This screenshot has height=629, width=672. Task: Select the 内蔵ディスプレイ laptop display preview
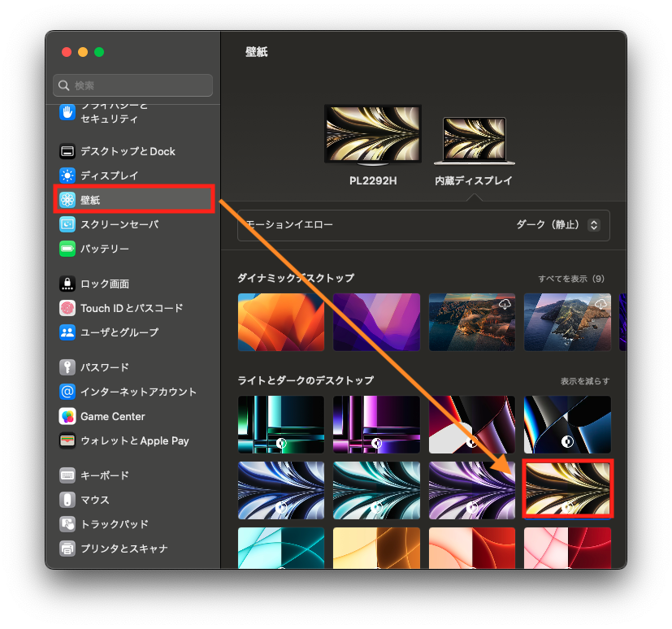point(474,141)
